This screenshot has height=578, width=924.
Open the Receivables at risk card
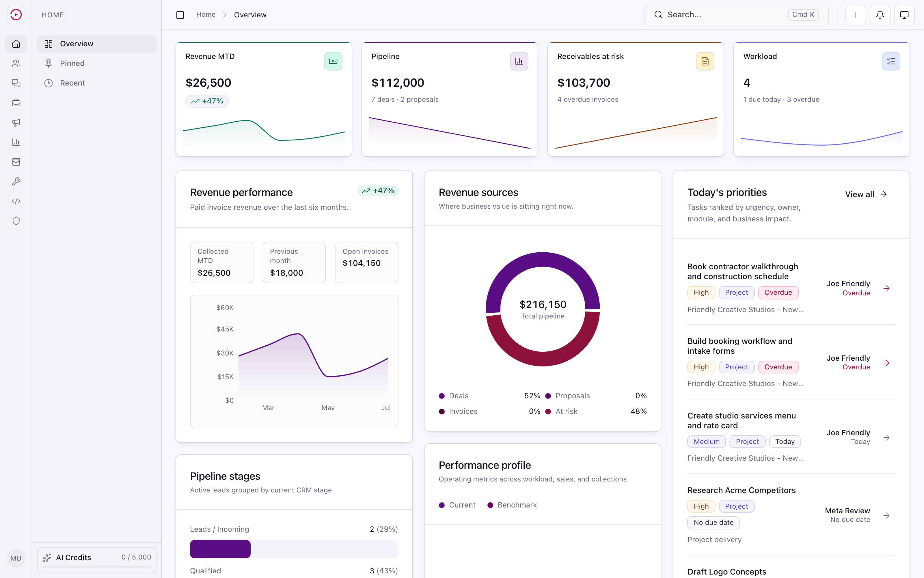click(x=636, y=99)
